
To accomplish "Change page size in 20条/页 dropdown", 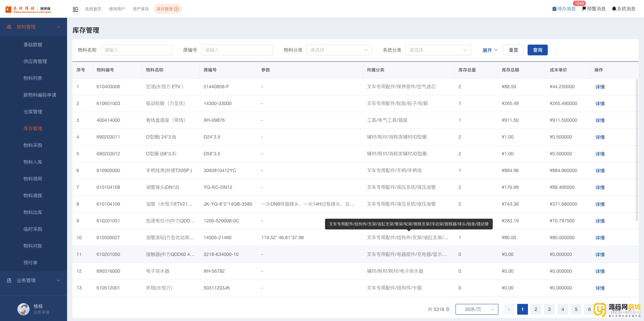I will tap(476, 309).
